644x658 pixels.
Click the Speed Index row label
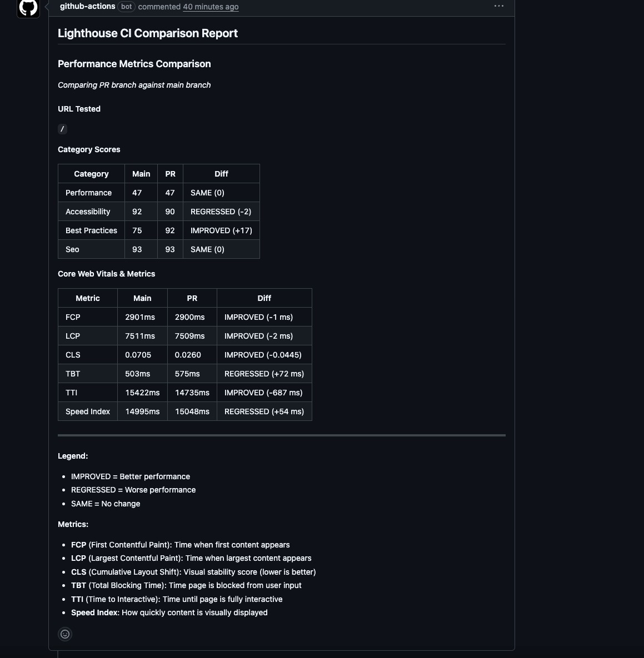[x=88, y=411]
